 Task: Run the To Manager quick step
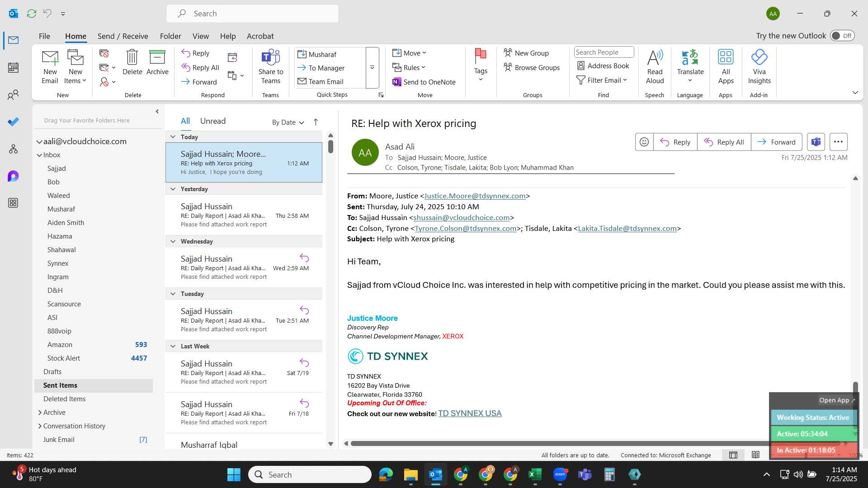(321, 68)
